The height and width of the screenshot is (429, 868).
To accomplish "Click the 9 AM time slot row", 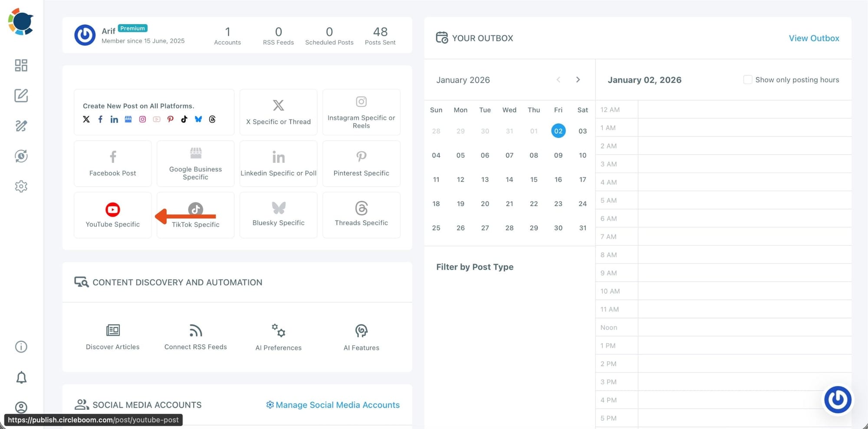I will pyautogui.click(x=744, y=273).
